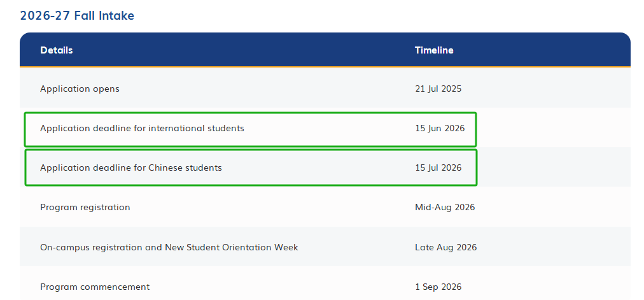Select Application deadline for international students text
Viewport: 644px width, 300px height.
(142, 128)
